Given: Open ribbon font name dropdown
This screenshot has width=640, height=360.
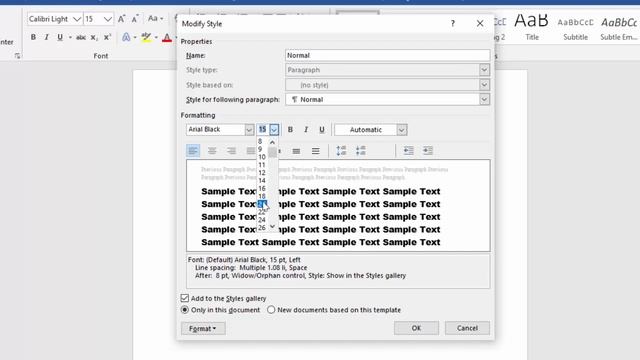Looking at the screenshot, I should coord(76,19).
